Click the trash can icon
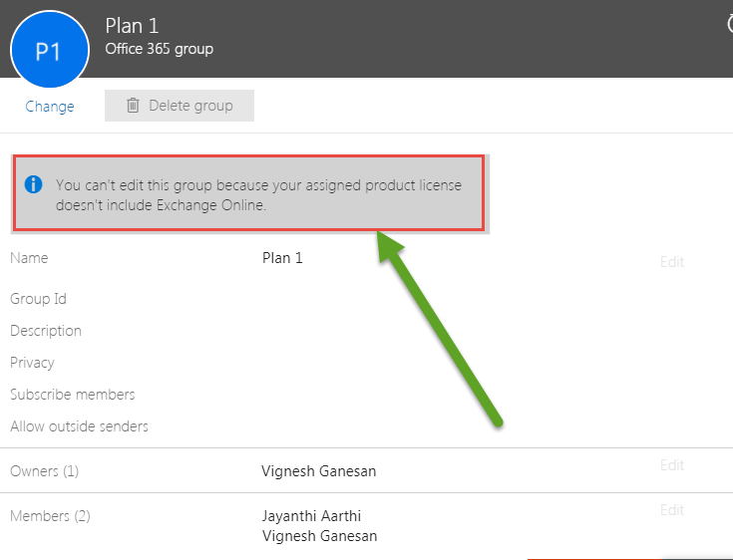This screenshot has width=733, height=560. point(133,106)
